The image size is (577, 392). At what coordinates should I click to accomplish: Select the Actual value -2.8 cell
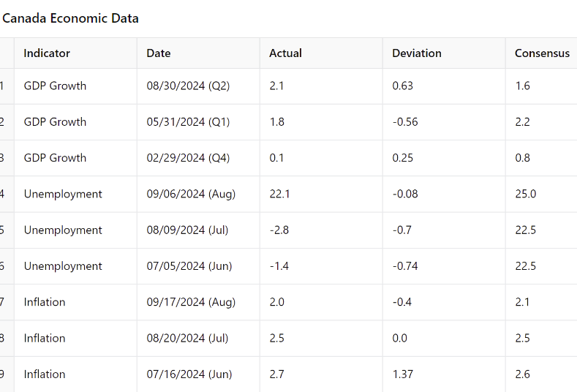279,230
